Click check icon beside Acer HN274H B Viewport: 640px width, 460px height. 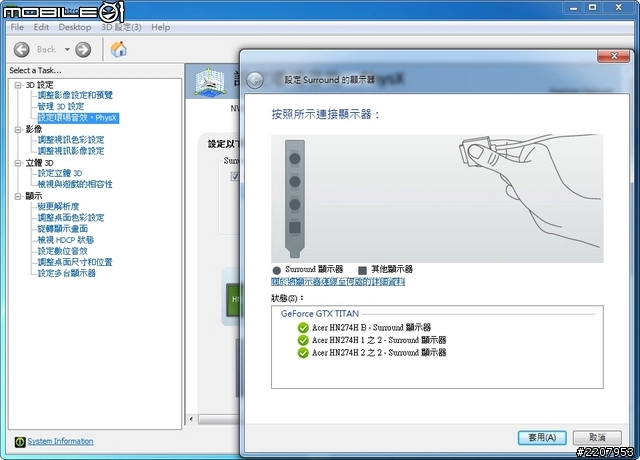point(303,327)
